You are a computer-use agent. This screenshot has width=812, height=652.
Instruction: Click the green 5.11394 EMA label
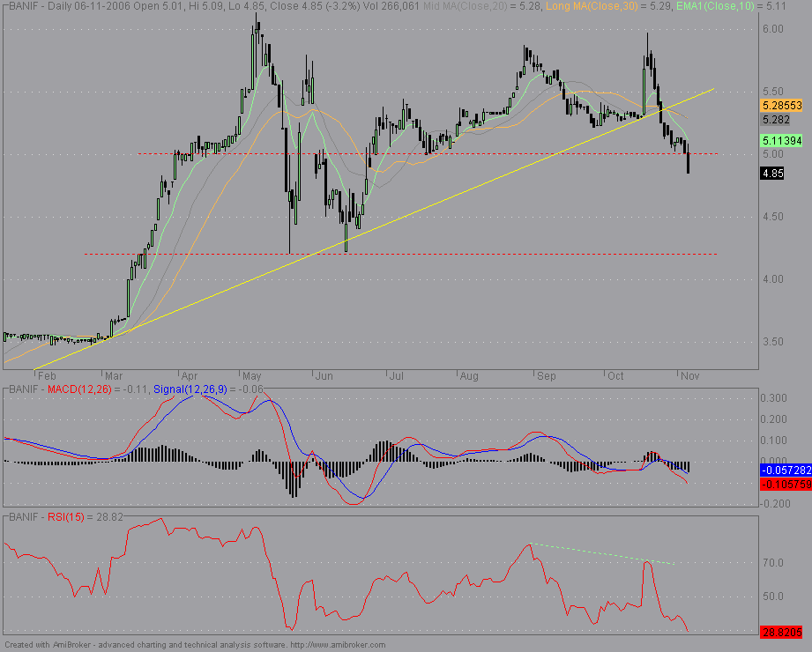click(782, 141)
